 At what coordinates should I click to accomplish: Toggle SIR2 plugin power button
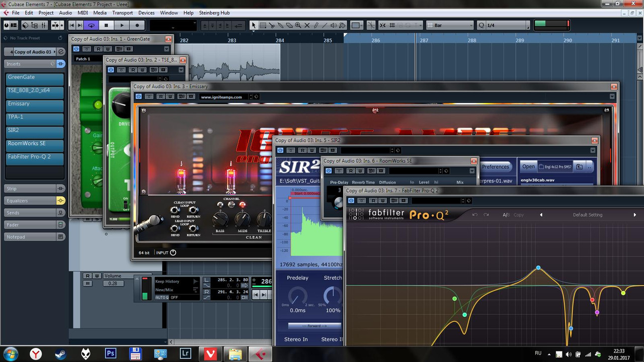click(x=280, y=150)
